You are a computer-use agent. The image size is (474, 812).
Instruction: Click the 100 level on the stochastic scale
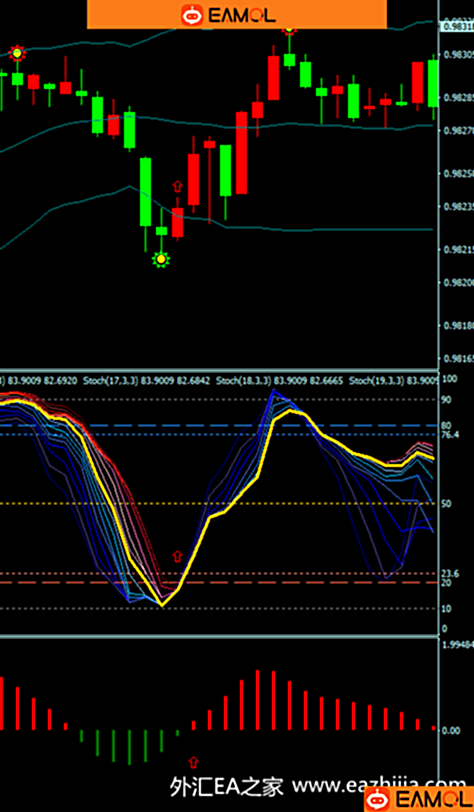click(x=449, y=380)
